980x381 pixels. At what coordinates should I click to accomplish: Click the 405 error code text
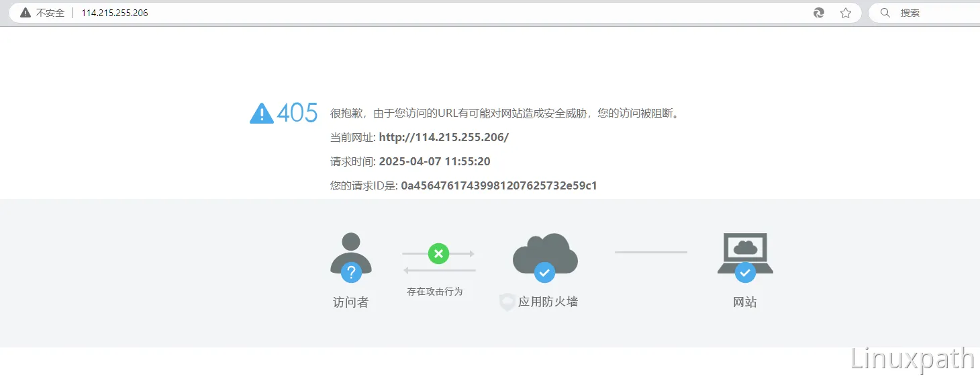297,113
